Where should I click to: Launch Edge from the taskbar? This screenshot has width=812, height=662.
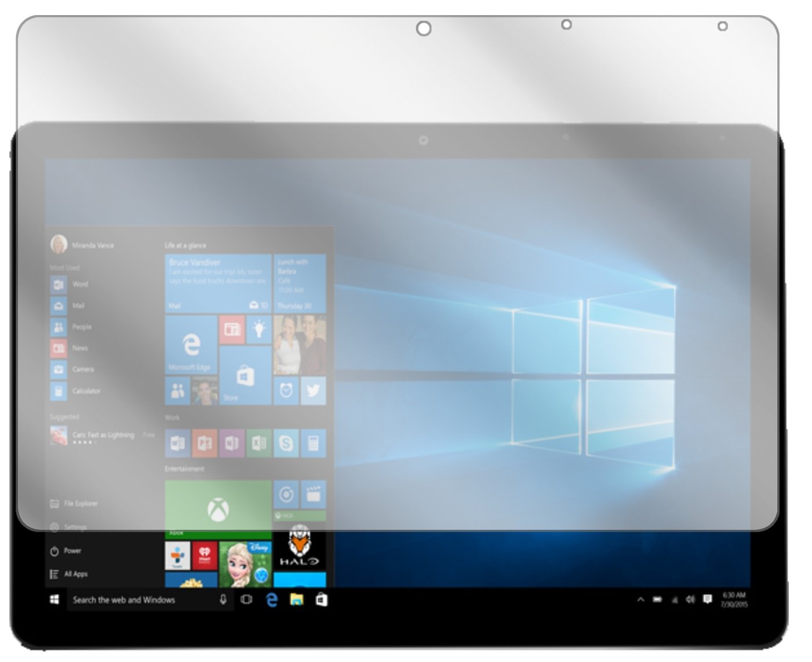272,600
